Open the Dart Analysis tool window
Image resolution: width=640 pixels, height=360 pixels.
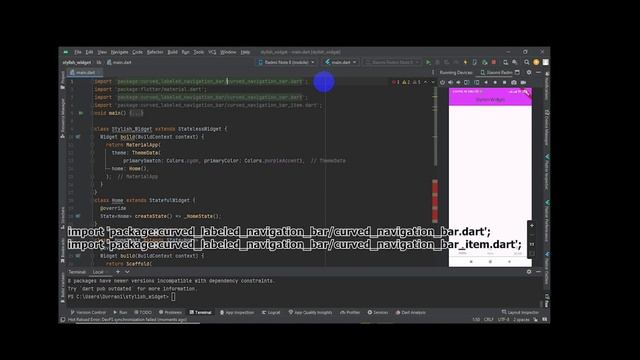click(411, 312)
